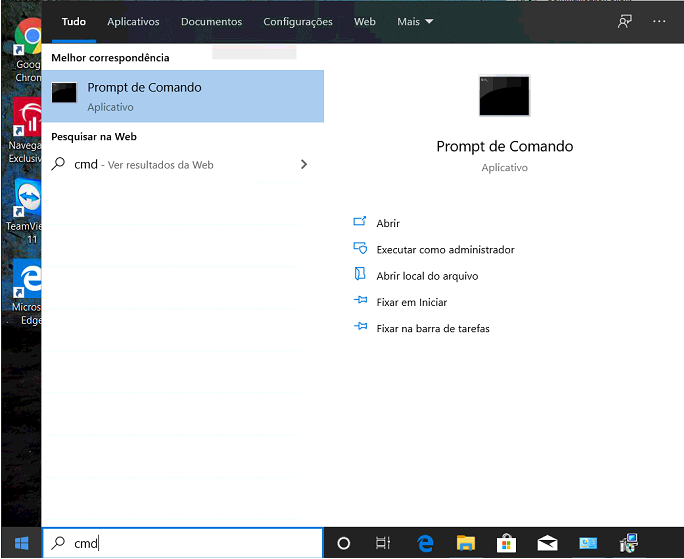This screenshot has width=684, height=559.
Task: Open Cortana circle icon on taskbar
Action: 344,543
